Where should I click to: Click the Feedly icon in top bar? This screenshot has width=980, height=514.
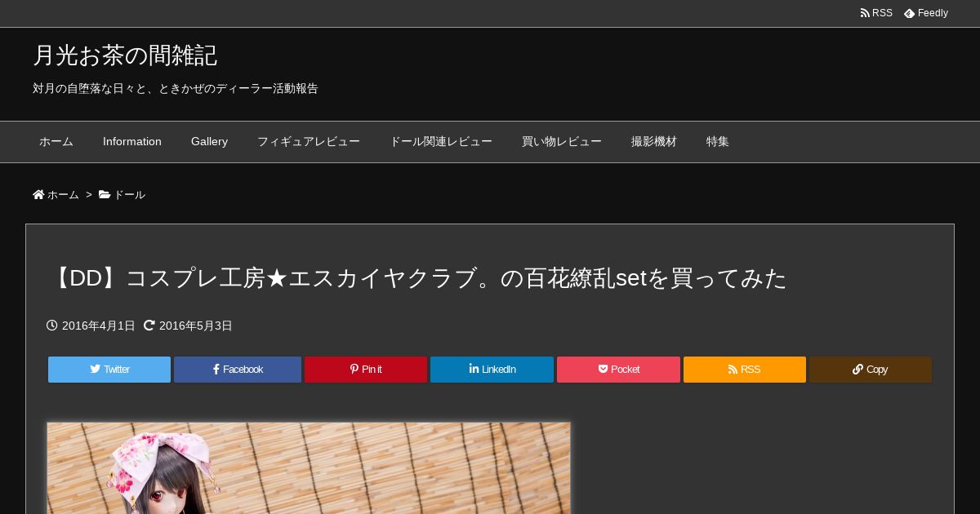(909, 13)
